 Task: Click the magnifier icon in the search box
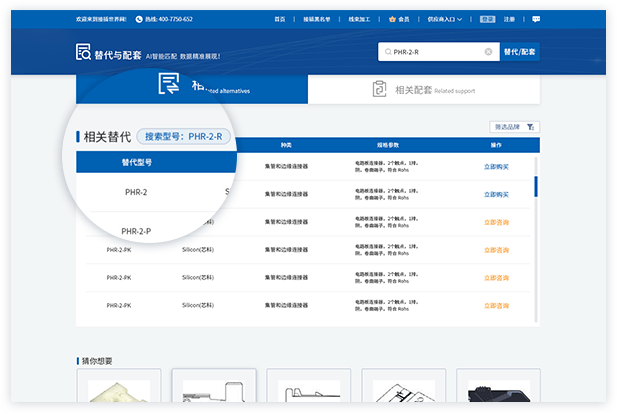tap(388, 52)
